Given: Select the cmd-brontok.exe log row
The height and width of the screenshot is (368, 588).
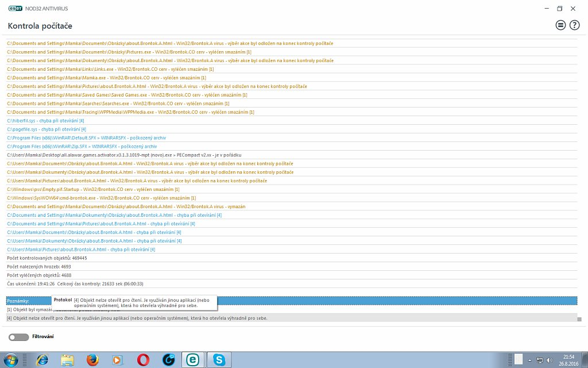Looking at the screenshot, I should tap(292, 198).
